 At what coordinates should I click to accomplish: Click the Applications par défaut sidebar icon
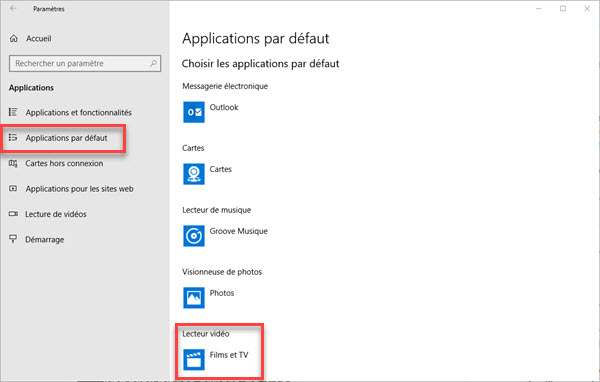[x=13, y=137]
